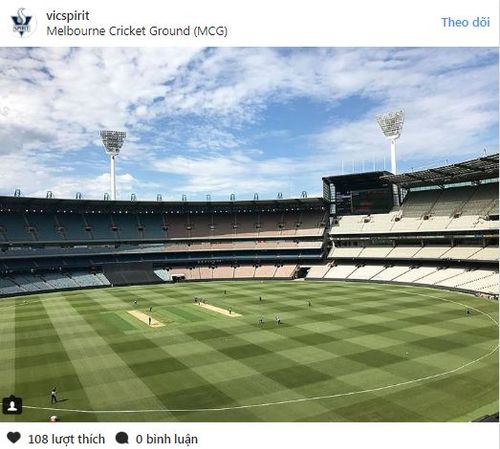
Task: Open the 0 bình luận comments text
Action: click(166, 439)
